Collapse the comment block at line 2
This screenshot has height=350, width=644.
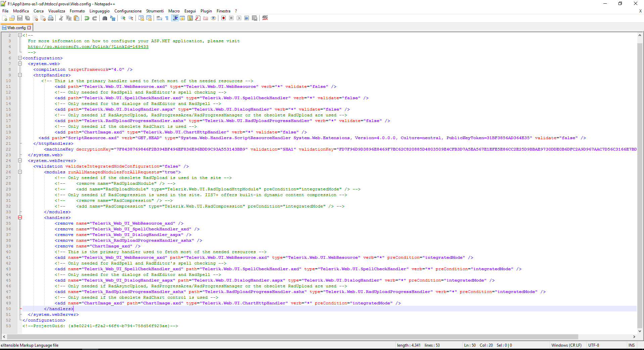pos(20,35)
